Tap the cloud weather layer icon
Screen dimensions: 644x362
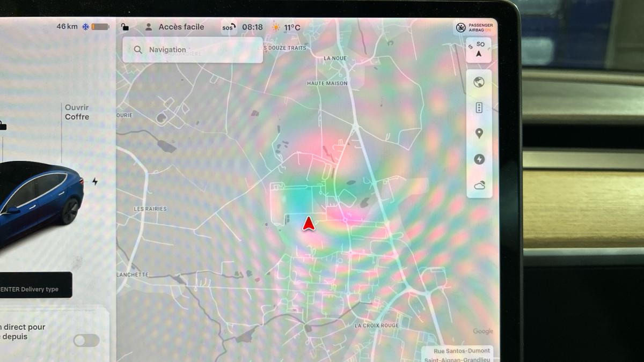(479, 185)
